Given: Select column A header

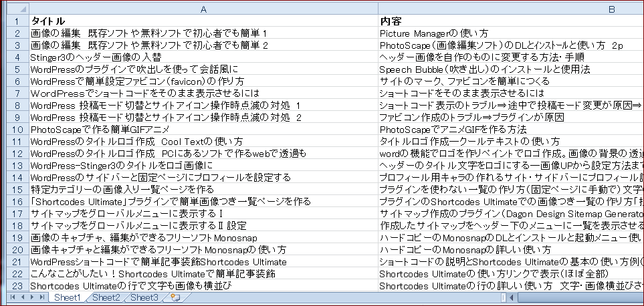Looking at the screenshot, I should pos(203,9).
